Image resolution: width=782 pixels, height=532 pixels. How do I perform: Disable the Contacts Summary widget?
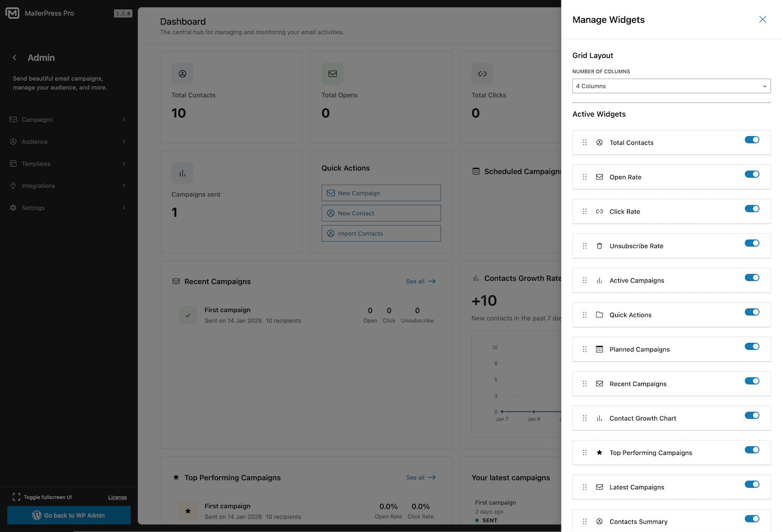(x=752, y=518)
